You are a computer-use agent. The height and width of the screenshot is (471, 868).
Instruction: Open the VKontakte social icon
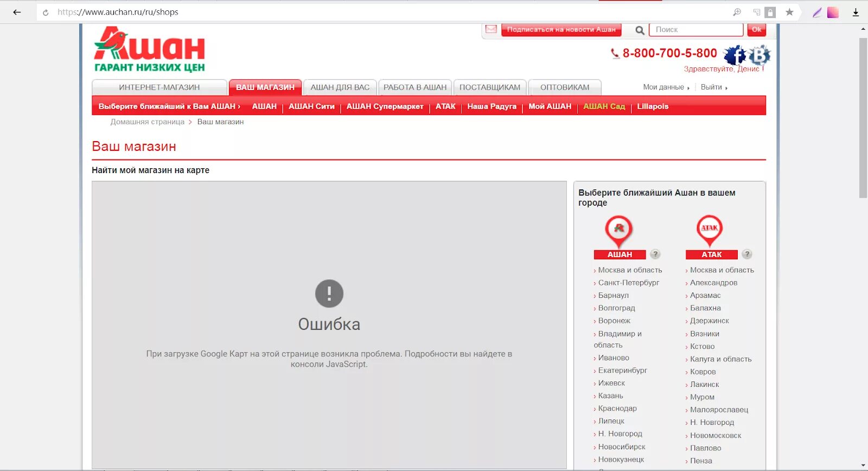tap(759, 55)
